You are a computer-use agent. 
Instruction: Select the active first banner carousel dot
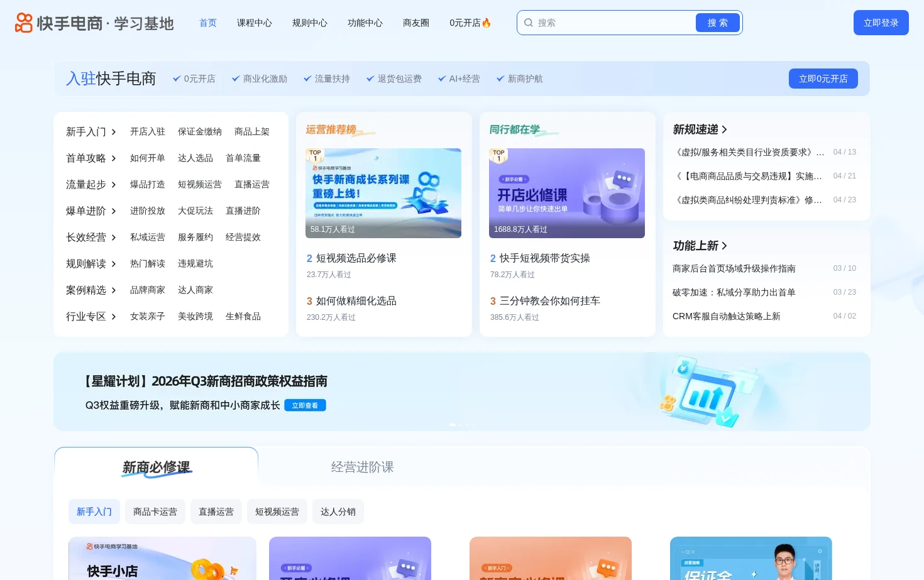(x=453, y=425)
